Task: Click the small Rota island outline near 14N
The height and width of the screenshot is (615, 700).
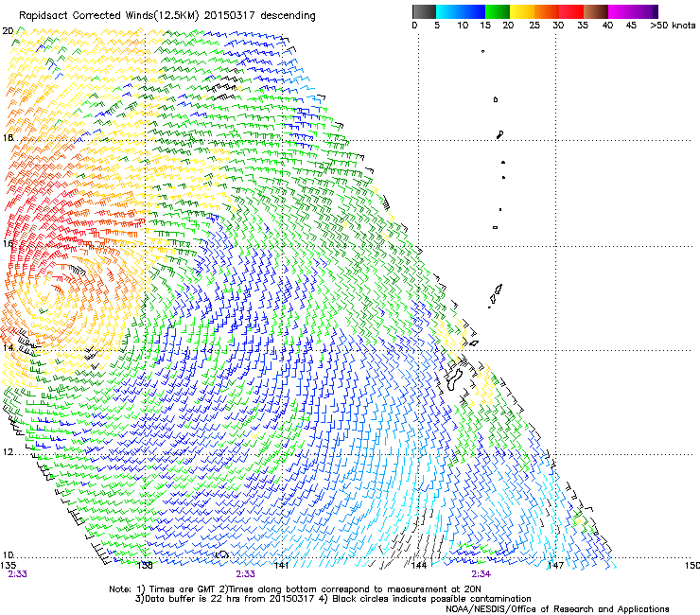Action: coord(473,343)
